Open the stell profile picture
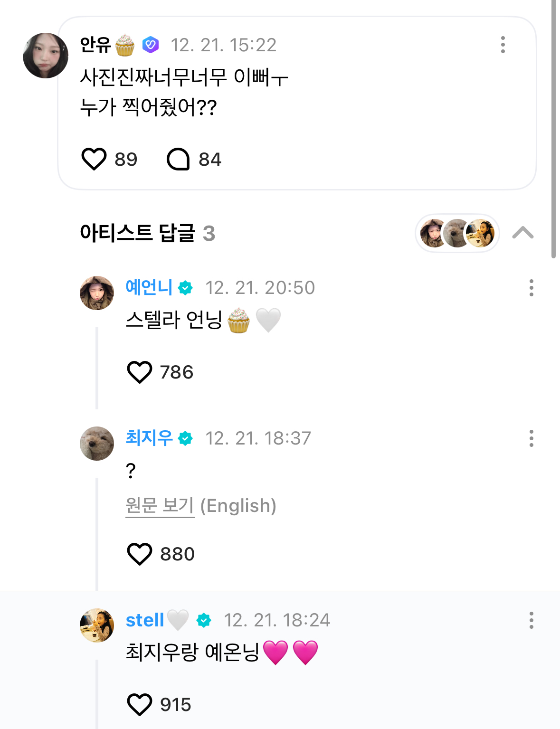The width and height of the screenshot is (560, 729). [x=97, y=625]
